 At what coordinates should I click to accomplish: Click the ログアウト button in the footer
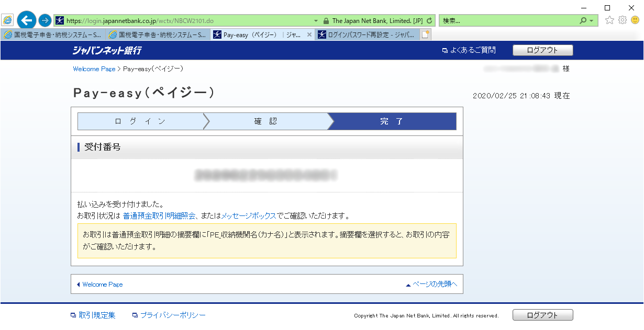tap(542, 315)
